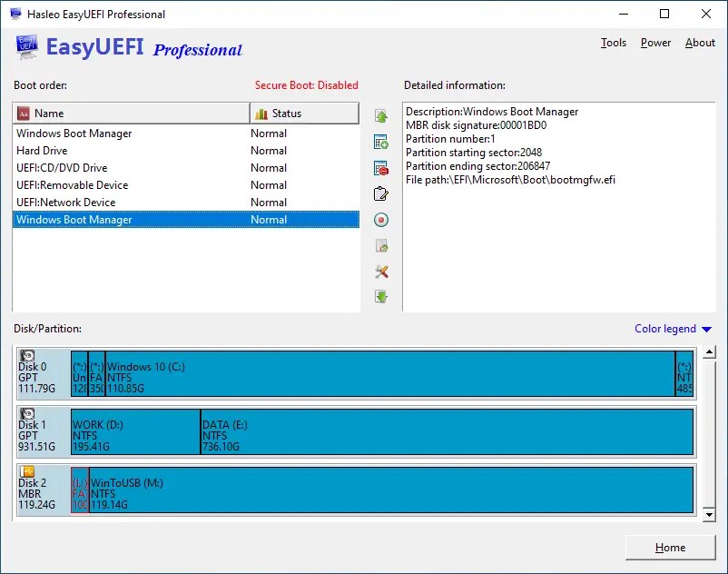Create a new boot entry
This screenshot has height=574, width=728.
pyautogui.click(x=381, y=142)
